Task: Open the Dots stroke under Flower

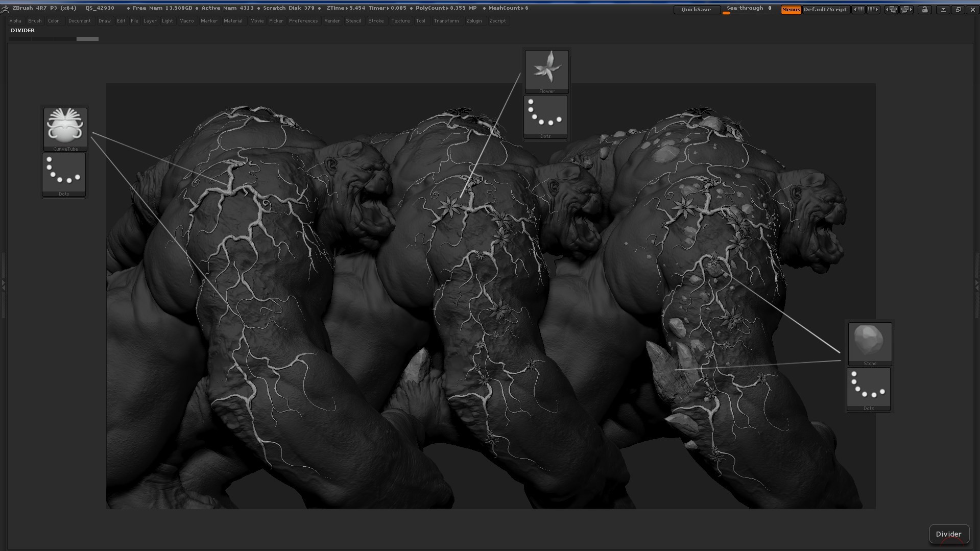Action: point(545,117)
